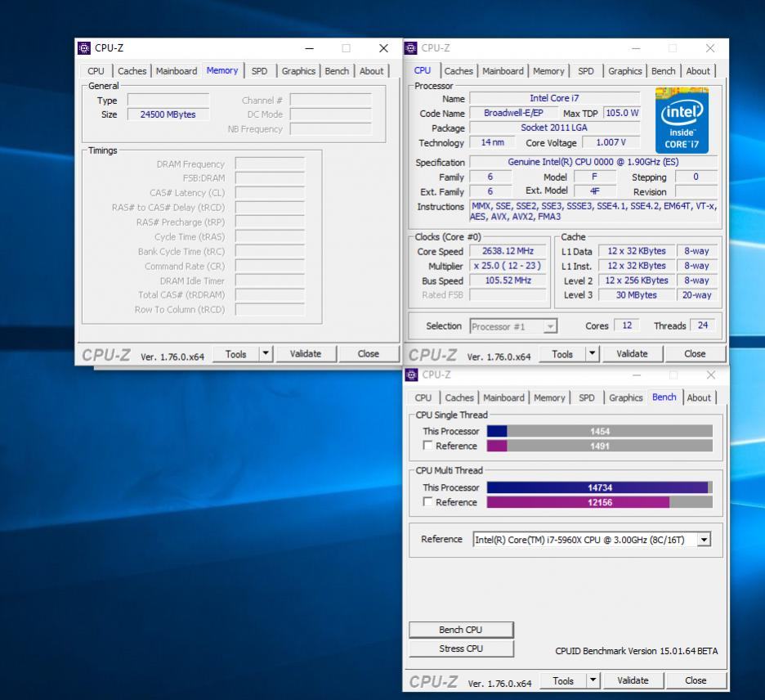The height and width of the screenshot is (700, 765).
Task: Click Tools button in Bench window
Action: [563, 680]
